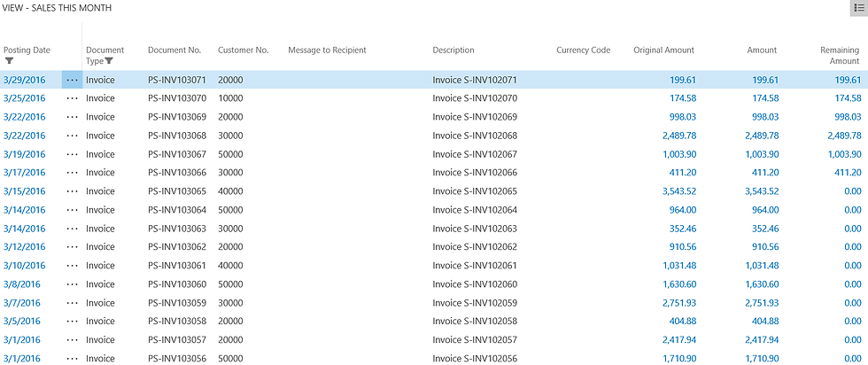The image size is (868, 365).
Task: Sort by Document No. column header
Action: (x=174, y=50)
